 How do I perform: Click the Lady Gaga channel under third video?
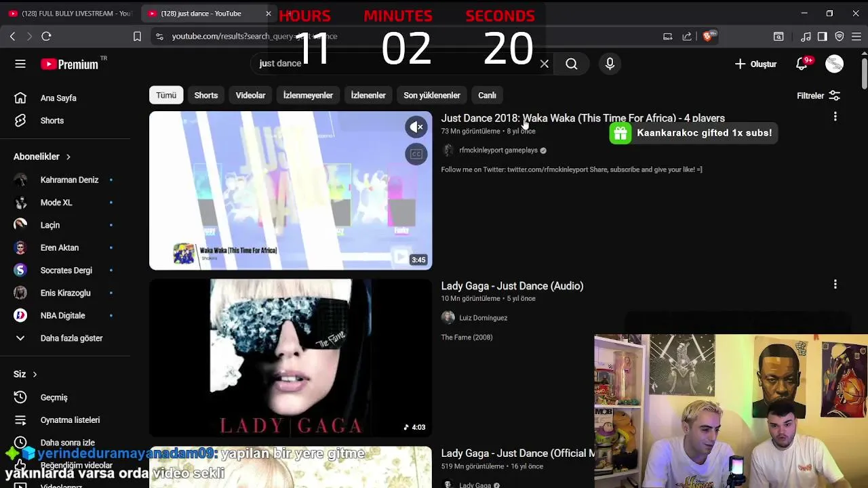point(475,485)
